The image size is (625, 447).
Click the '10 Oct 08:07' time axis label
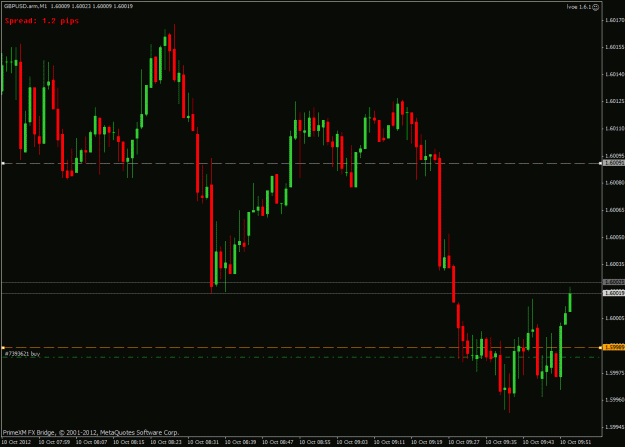click(x=91, y=442)
